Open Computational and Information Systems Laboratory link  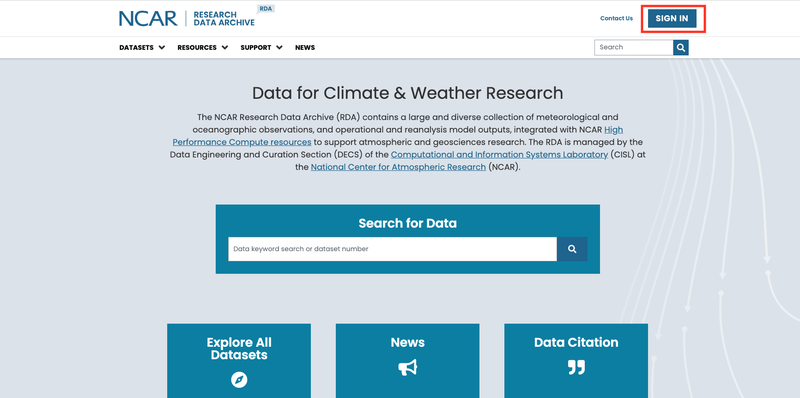coord(499,155)
